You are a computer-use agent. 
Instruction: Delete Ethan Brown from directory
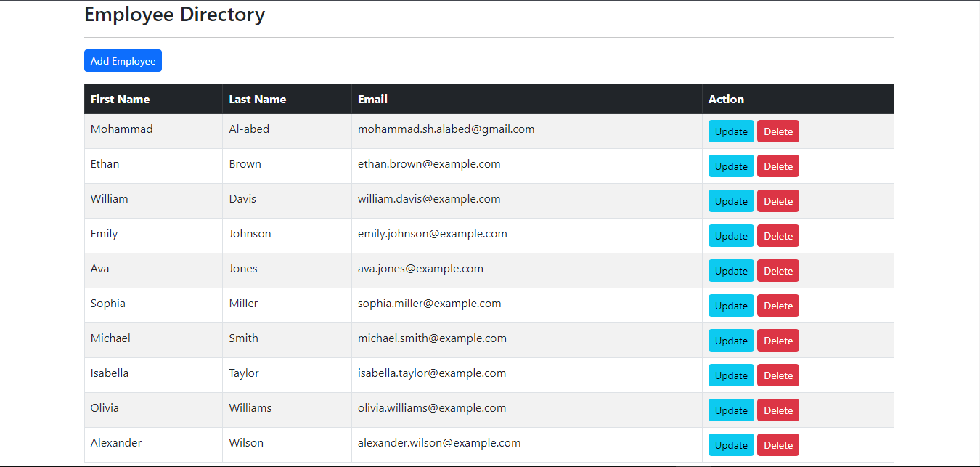click(777, 166)
